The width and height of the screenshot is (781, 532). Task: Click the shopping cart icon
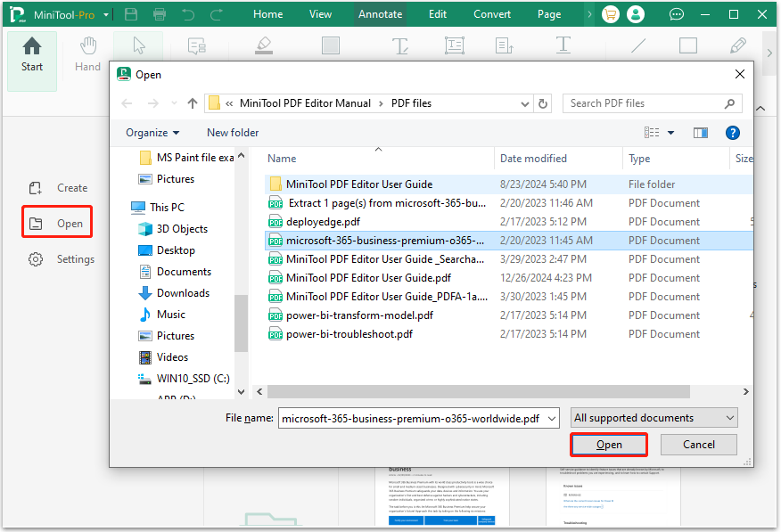(x=610, y=14)
